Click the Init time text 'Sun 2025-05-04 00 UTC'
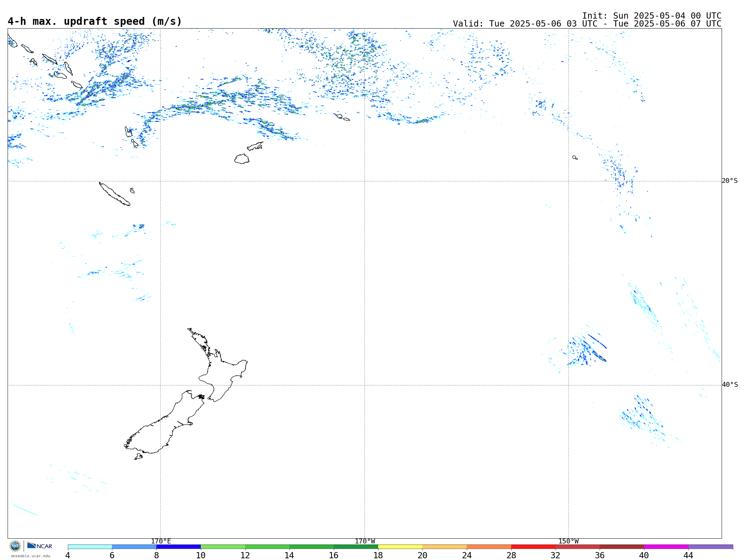 [667, 16]
